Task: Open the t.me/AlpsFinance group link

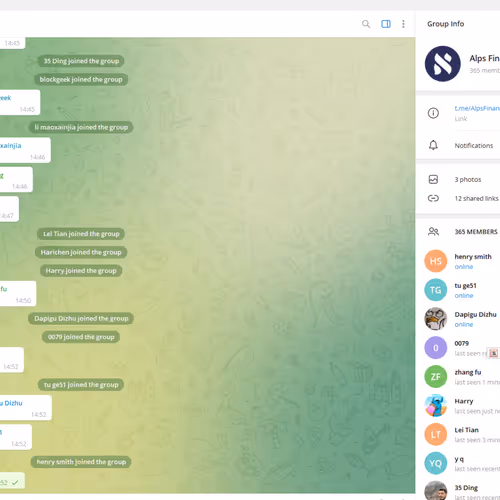Action: 477,108
